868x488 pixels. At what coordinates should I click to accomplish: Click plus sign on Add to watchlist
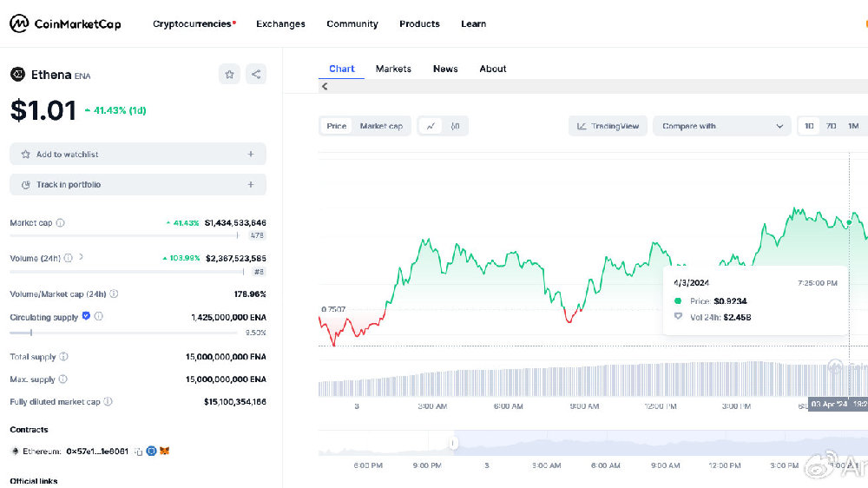point(251,155)
